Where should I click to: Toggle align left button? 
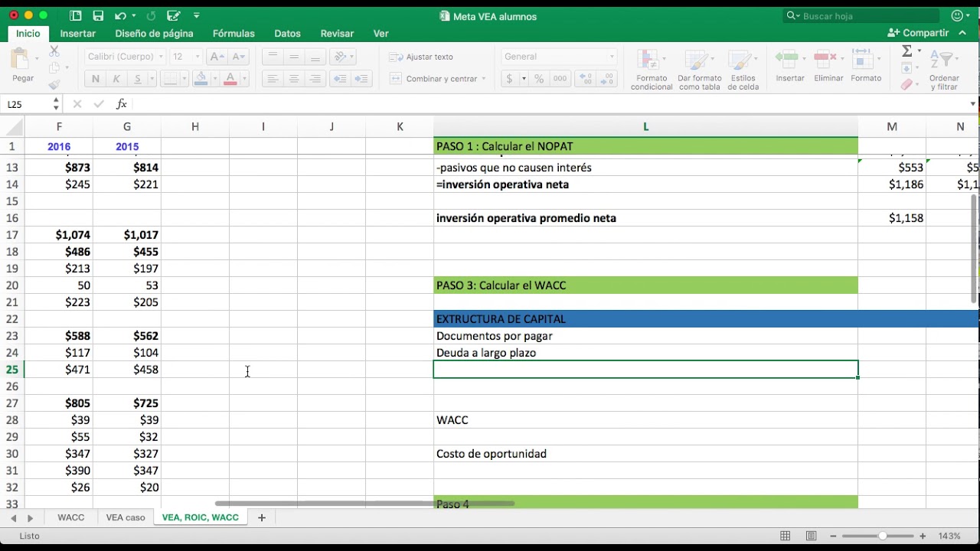(x=273, y=79)
